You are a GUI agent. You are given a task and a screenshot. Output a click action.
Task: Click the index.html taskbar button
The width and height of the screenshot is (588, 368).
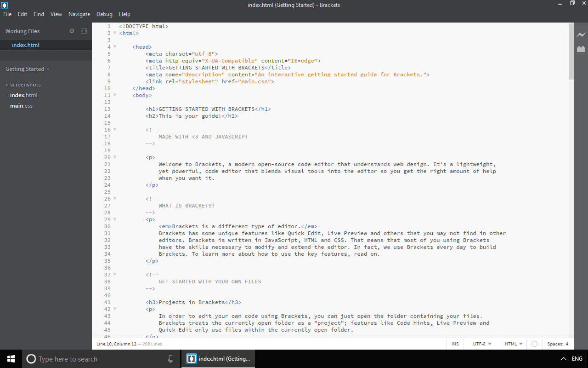click(x=218, y=359)
